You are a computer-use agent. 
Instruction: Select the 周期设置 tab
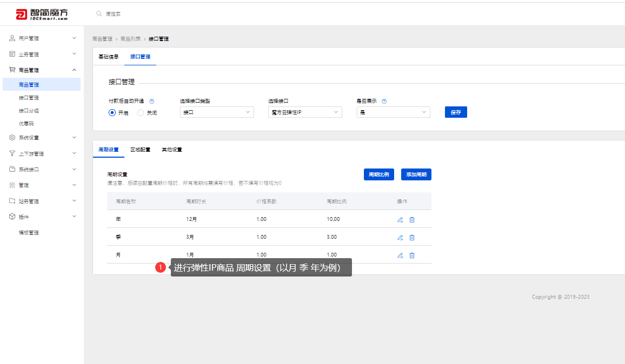(109, 150)
